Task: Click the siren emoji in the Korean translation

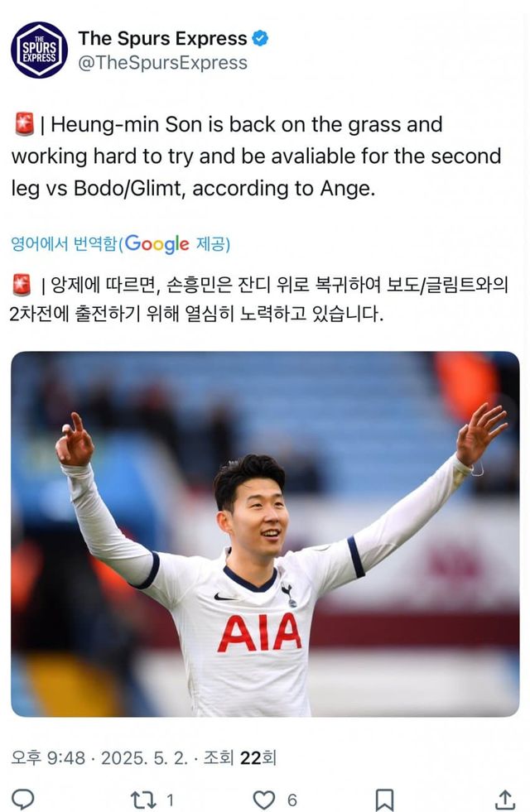Action: [22, 286]
